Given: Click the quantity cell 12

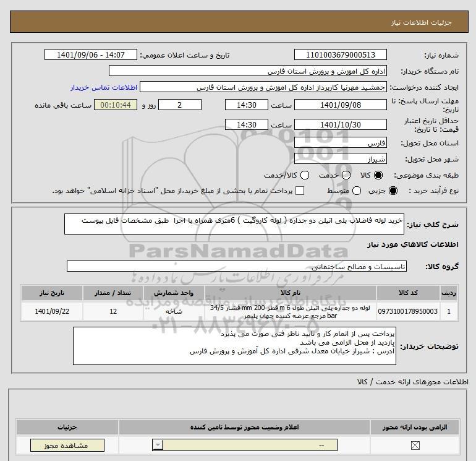Looking at the screenshot, I should [113, 311].
